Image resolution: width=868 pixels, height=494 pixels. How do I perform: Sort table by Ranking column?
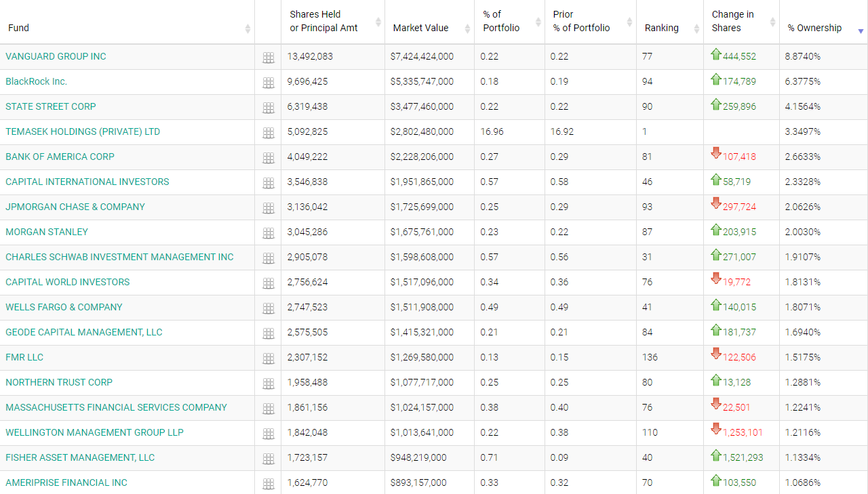coord(670,22)
